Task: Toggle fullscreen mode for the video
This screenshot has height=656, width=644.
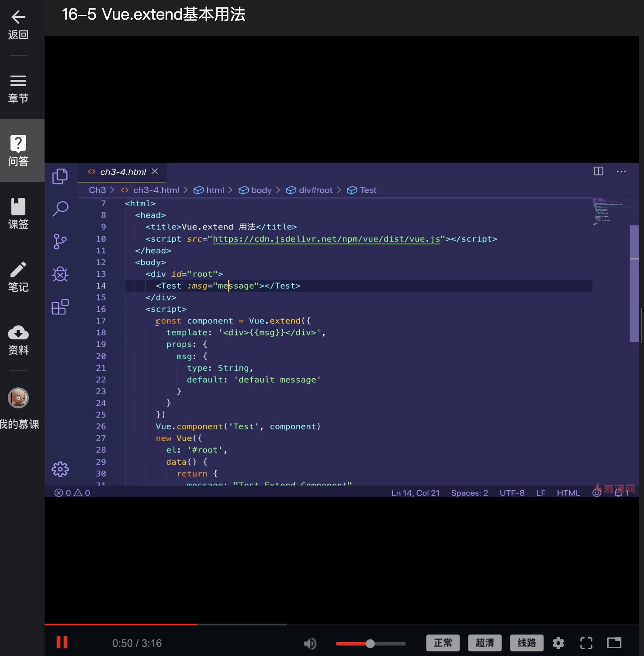Action: pos(586,643)
